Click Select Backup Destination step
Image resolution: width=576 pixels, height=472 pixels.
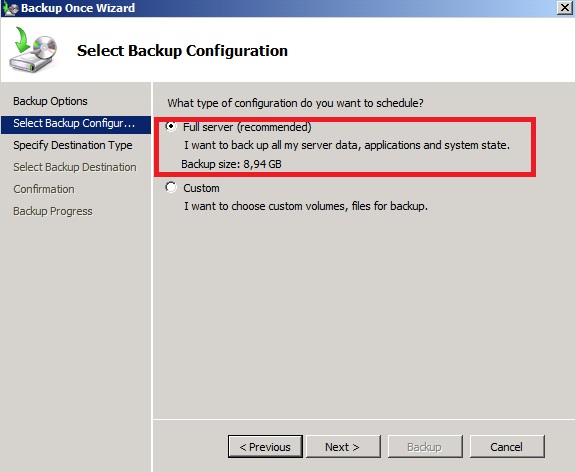[75, 167]
